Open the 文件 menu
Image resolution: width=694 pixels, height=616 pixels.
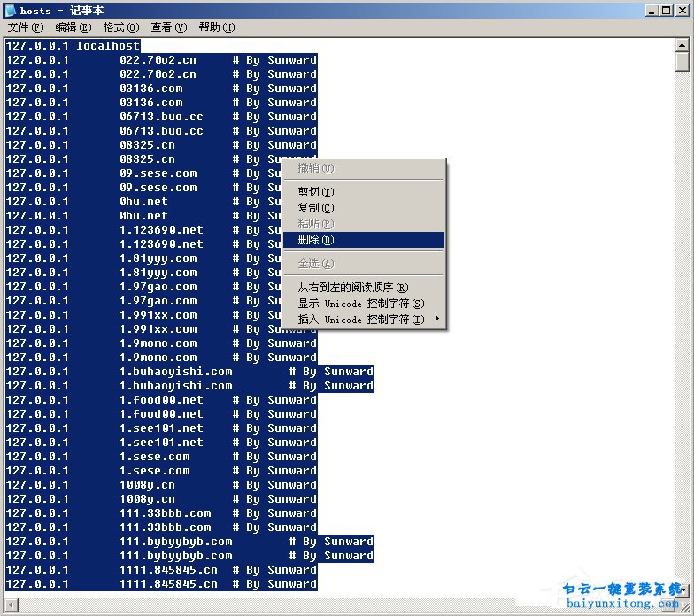coord(25,27)
